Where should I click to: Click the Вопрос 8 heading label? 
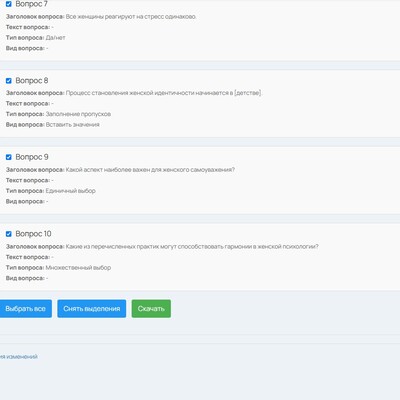tap(32, 81)
